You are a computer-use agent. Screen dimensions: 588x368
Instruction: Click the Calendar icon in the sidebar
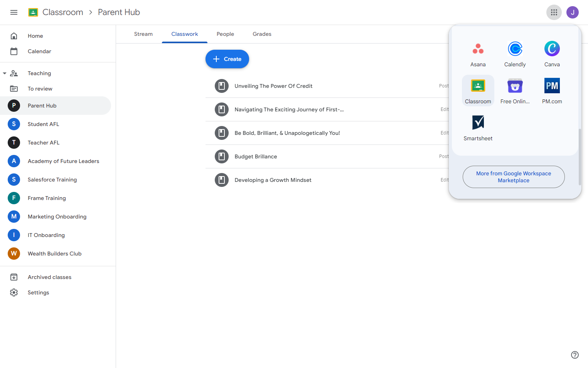pos(14,51)
